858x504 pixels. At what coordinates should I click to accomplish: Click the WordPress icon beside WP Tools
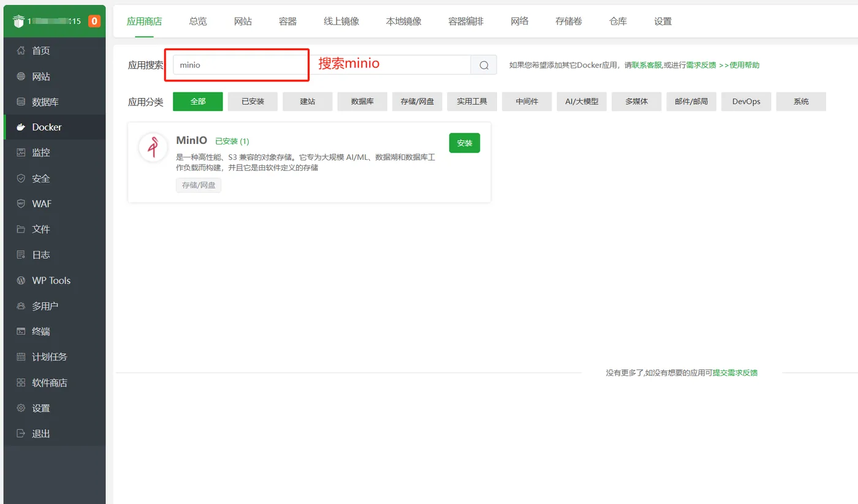[21, 280]
